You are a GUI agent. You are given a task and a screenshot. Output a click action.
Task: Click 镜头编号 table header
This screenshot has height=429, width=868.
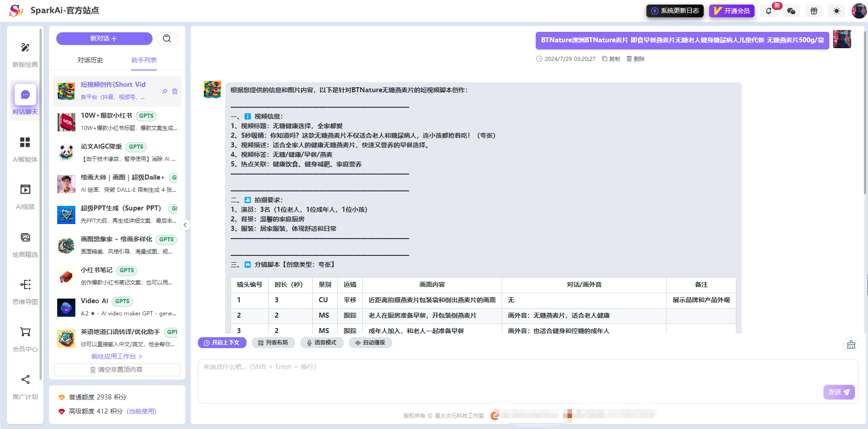click(x=250, y=284)
